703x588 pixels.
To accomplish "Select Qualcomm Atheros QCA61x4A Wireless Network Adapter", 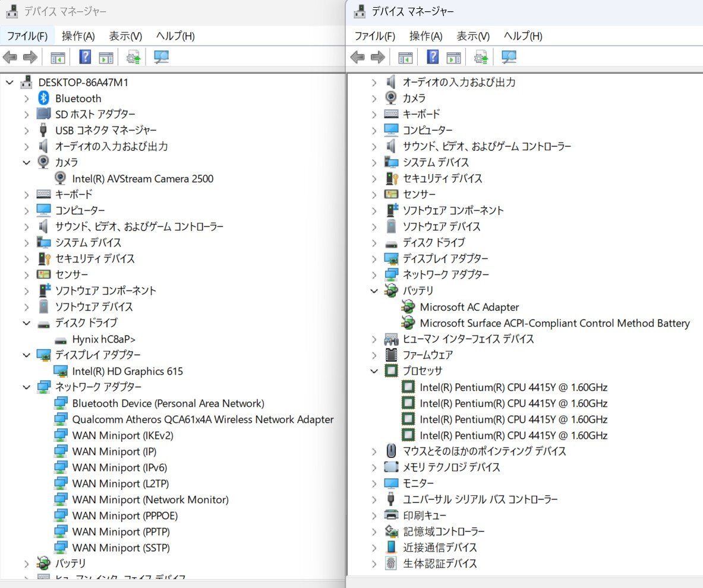I will pyautogui.click(x=201, y=419).
